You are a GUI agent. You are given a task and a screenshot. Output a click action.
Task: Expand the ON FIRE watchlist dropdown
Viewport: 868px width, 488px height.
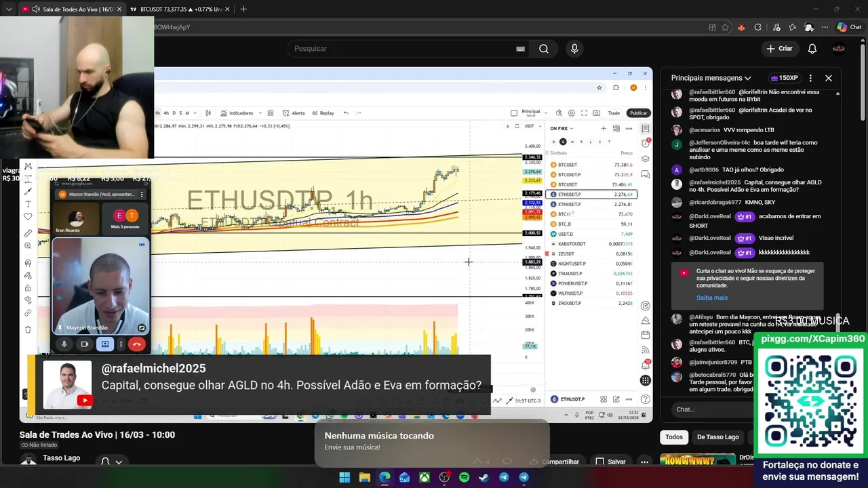tap(572, 128)
